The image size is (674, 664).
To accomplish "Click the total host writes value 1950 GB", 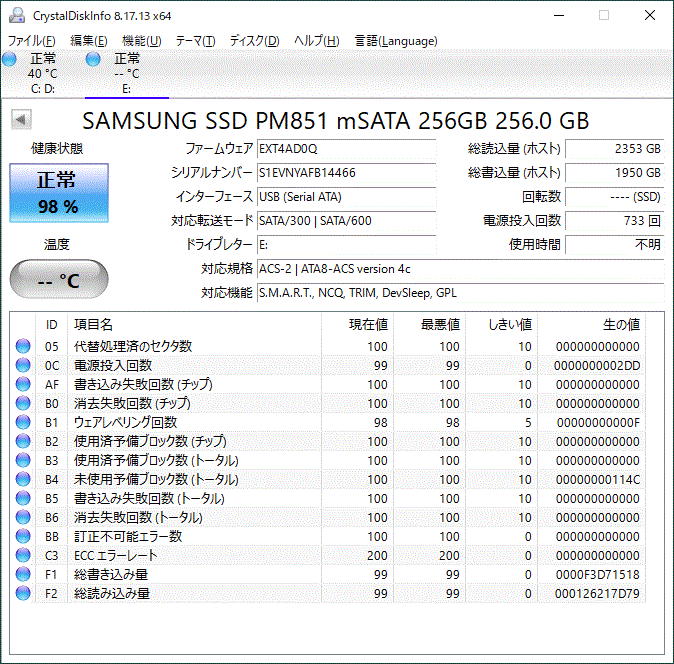I will pyautogui.click(x=615, y=173).
